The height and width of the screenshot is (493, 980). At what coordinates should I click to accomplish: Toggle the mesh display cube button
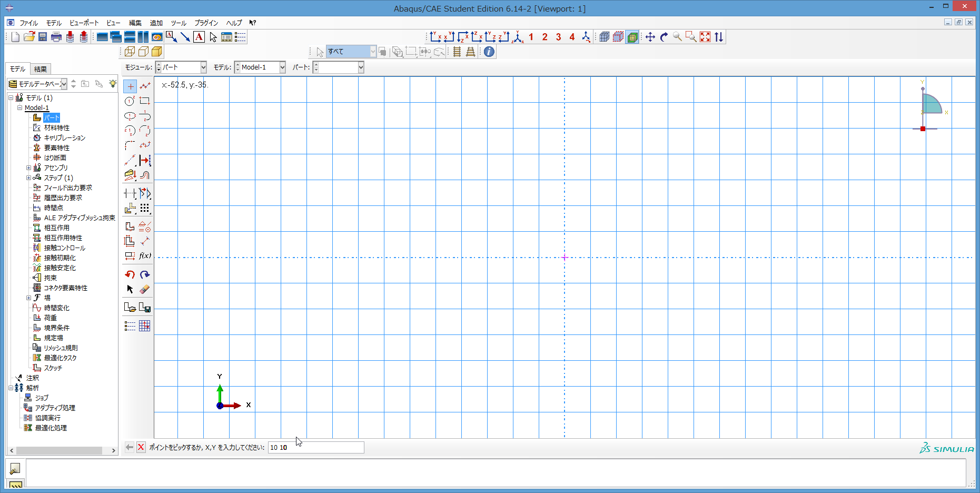tap(605, 37)
